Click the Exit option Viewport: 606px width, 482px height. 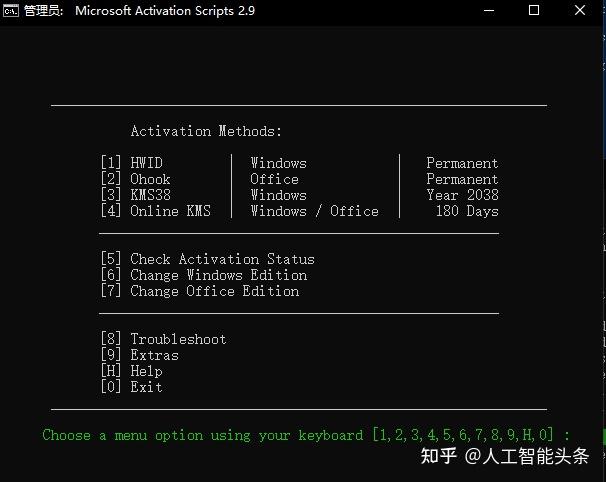click(146, 387)
